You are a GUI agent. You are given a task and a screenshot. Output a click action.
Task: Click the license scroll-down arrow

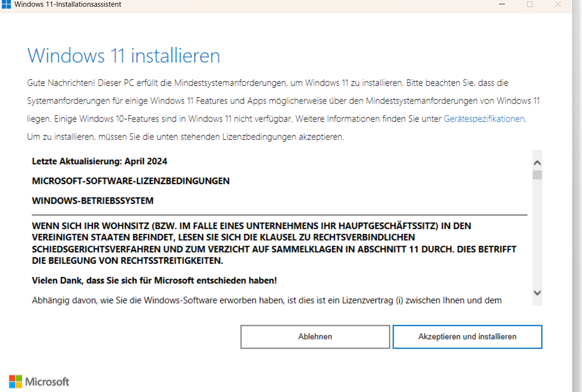pos(537,292)
